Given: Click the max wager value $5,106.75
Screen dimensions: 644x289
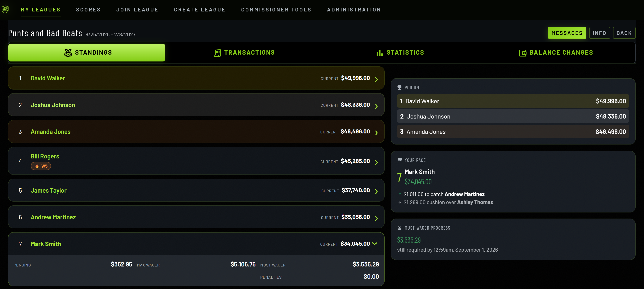Looking at the screenshot, I should click(x=243, y=264).
